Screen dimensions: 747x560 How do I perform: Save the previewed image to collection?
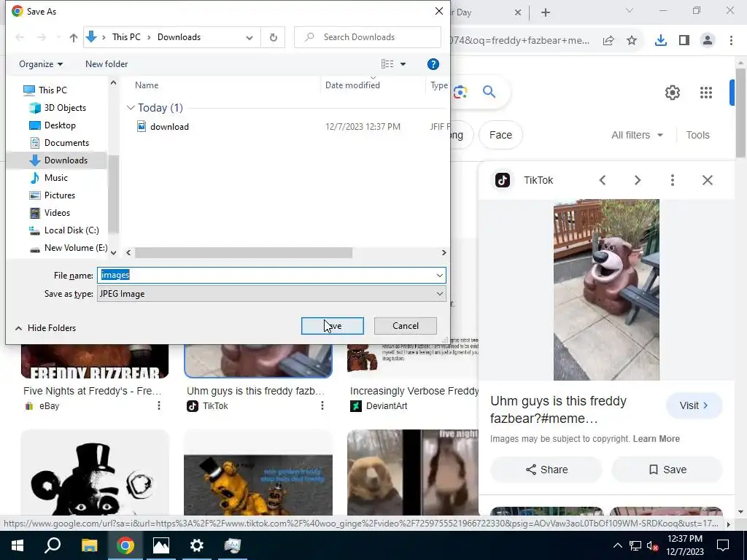tap(667, 470)
